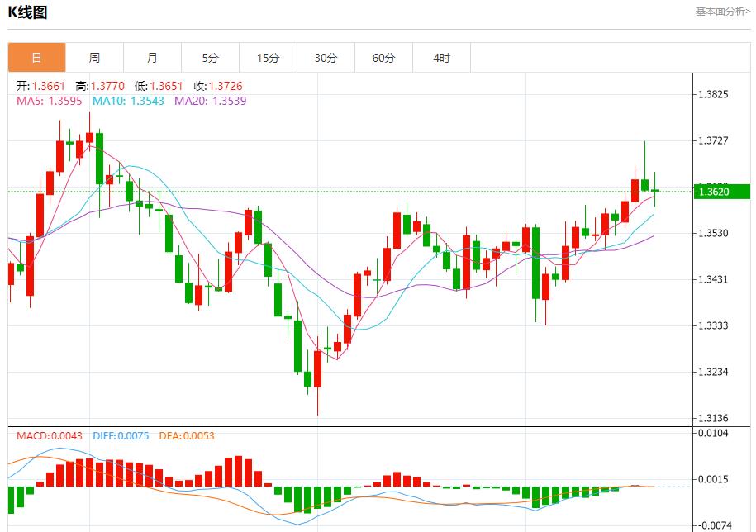Click the highlighted 日 daily tab
Viewport: 756px width, 532px height.
click(x=35, y=57)
